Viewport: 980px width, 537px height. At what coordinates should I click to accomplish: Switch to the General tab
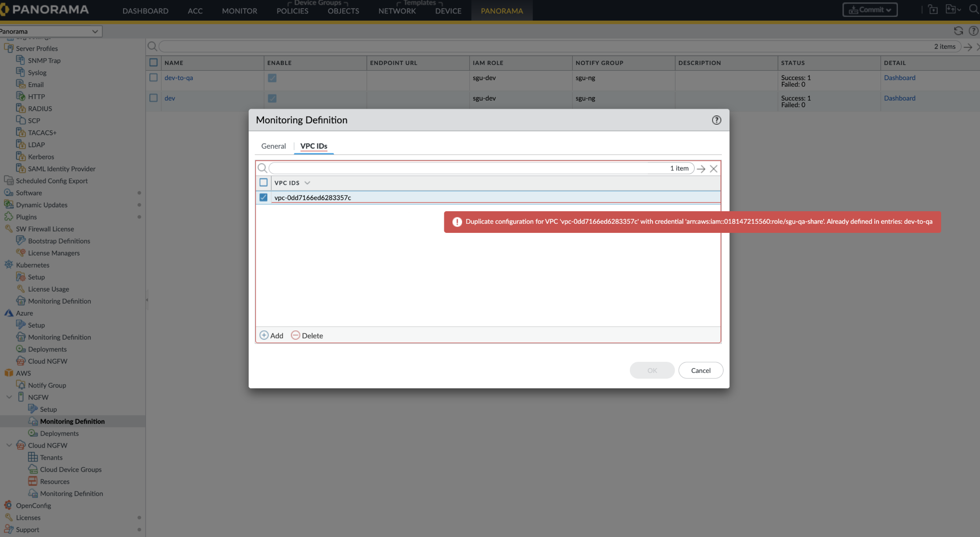point(273,146)
